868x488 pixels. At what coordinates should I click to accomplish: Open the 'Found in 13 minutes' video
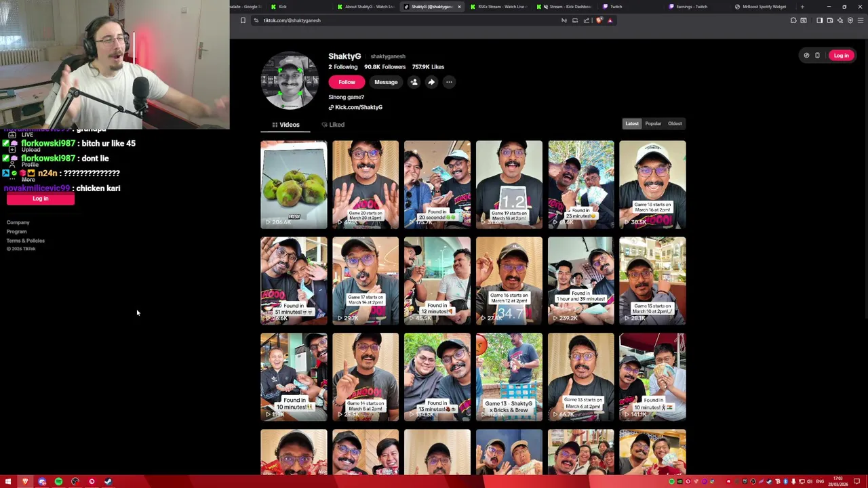(437, 377)
